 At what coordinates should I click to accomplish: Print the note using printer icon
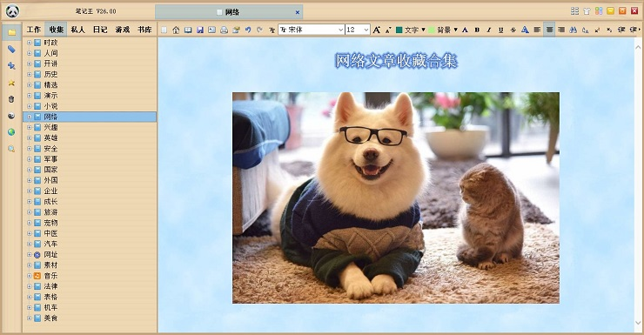(x=224, y=30)
